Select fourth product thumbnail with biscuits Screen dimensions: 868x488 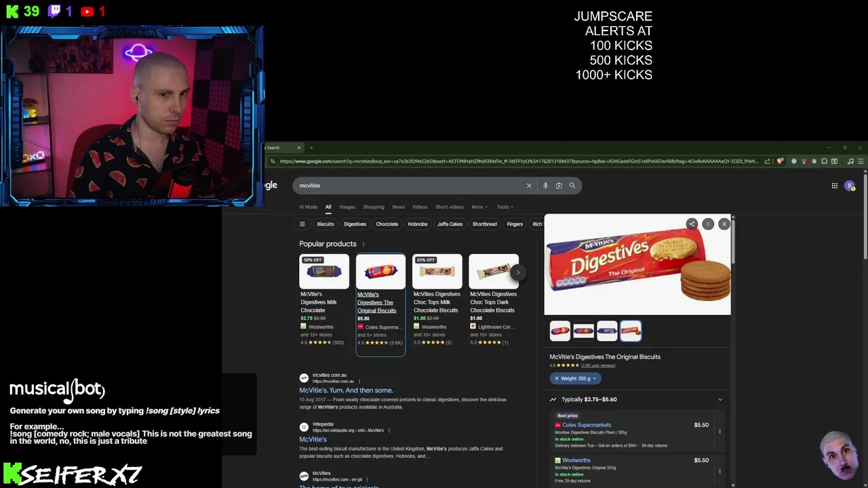click(x=631, y=331)
